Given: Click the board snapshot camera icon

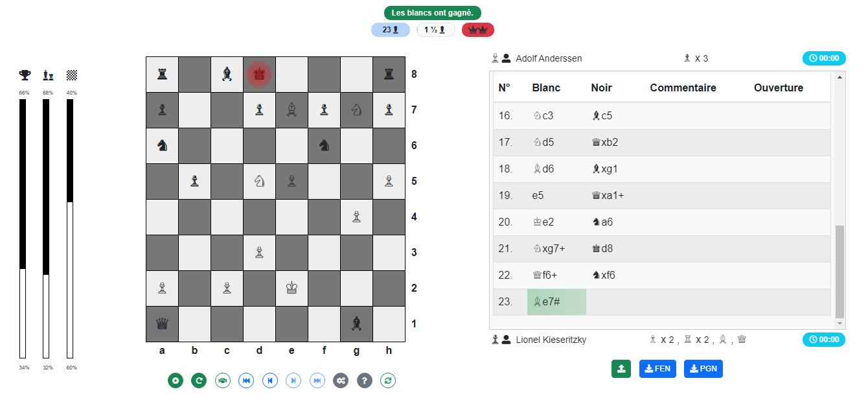Looking at the screenshot, I should coord(222,380).
